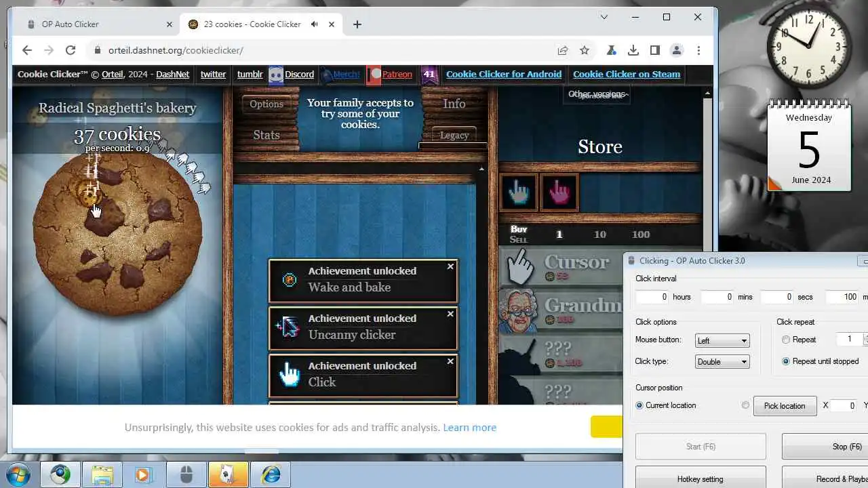
Task: Open the tab search chevron
Action: [x=604, y=17]
